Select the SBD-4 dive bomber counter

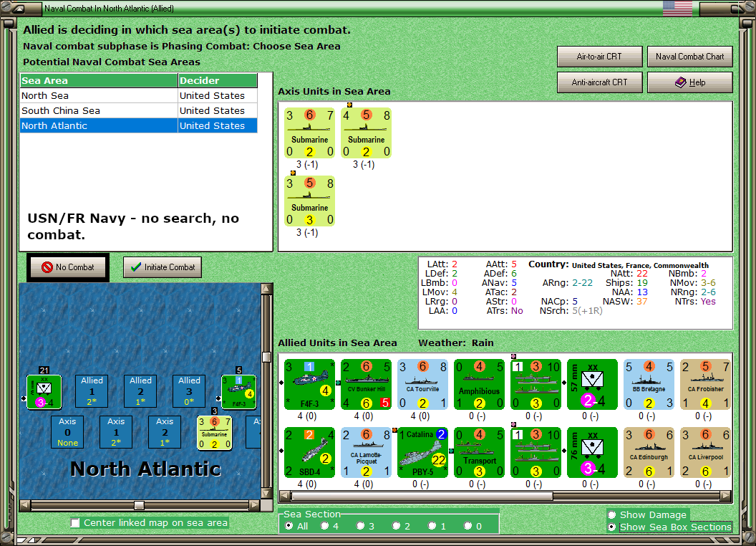(x=309, y=452)
